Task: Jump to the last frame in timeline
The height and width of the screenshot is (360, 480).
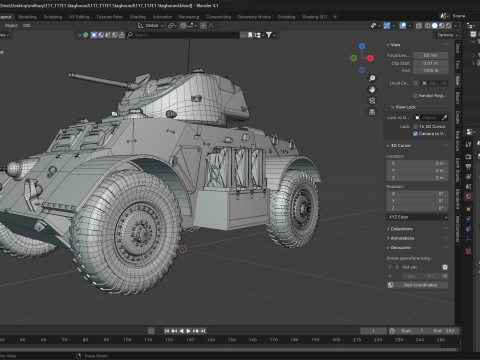Action: [x=203, y=331]
